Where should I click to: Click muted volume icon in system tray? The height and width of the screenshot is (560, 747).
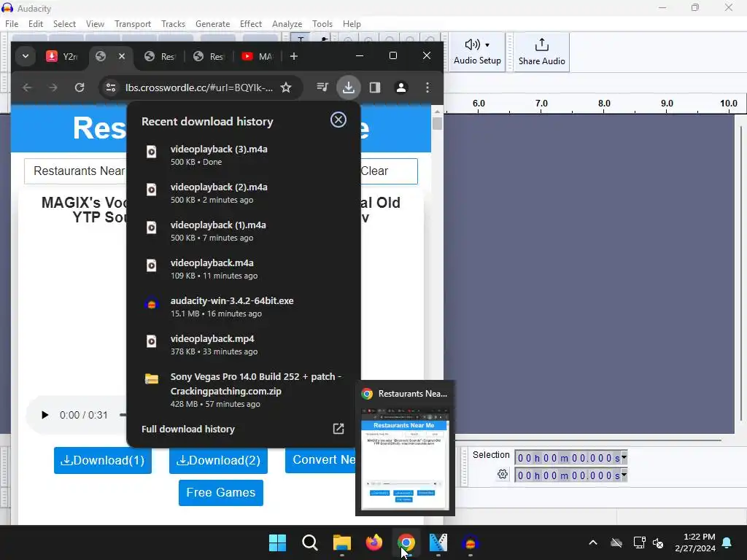(x=658, y=542)
